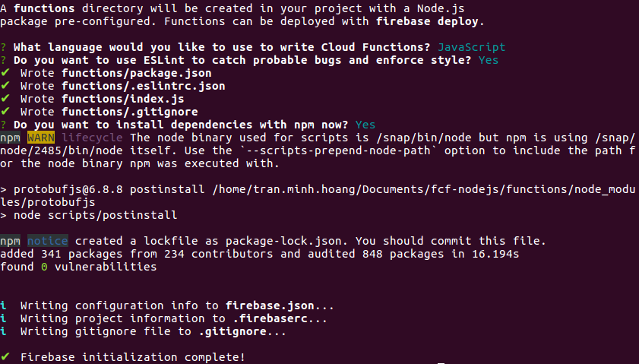Click question mark before the ESLint prompt
639x364 pixels.
(5, 60)
